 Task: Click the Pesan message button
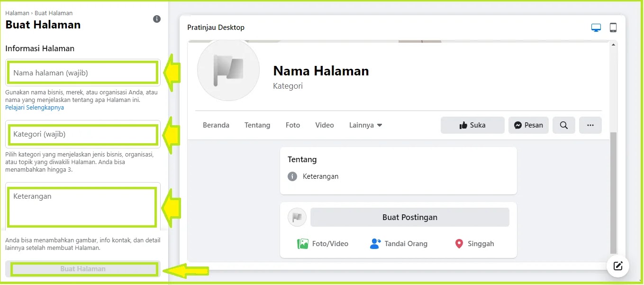[x=528, y=125]
